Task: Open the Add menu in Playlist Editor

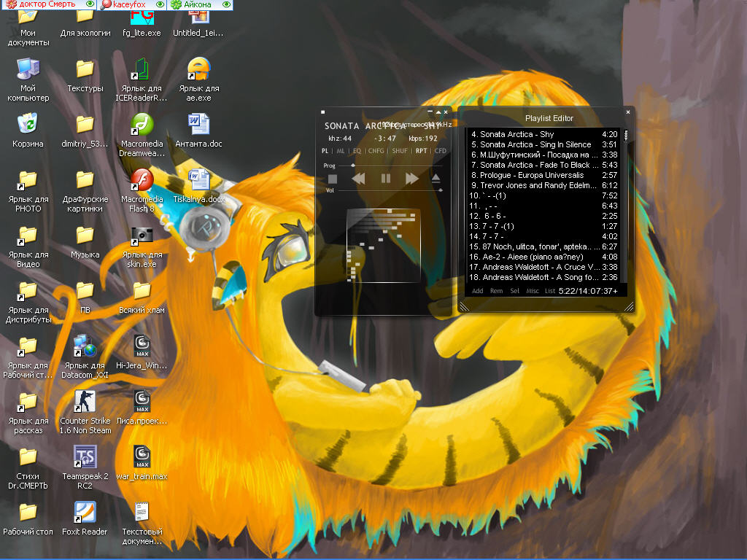Action: pyautogui.click(x=477, y=291)
